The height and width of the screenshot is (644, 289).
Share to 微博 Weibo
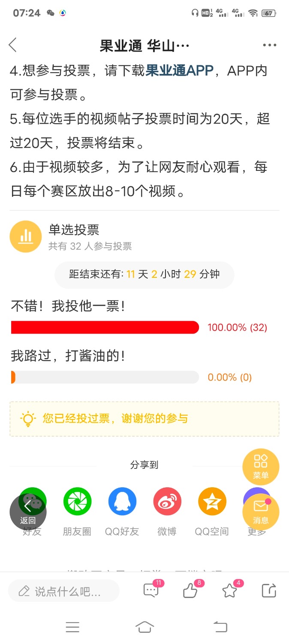[x=167, y=511]
